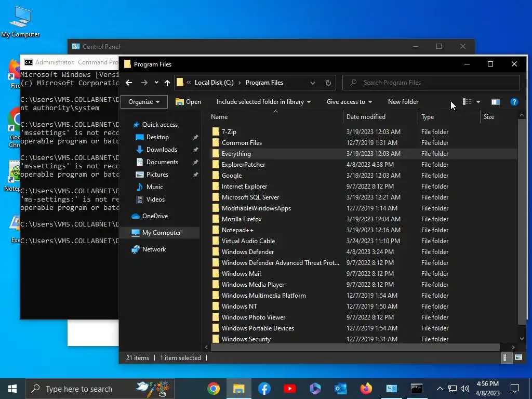Click the vertical scrollbar in file list
The image size is (532, 399).
(522, 222)
